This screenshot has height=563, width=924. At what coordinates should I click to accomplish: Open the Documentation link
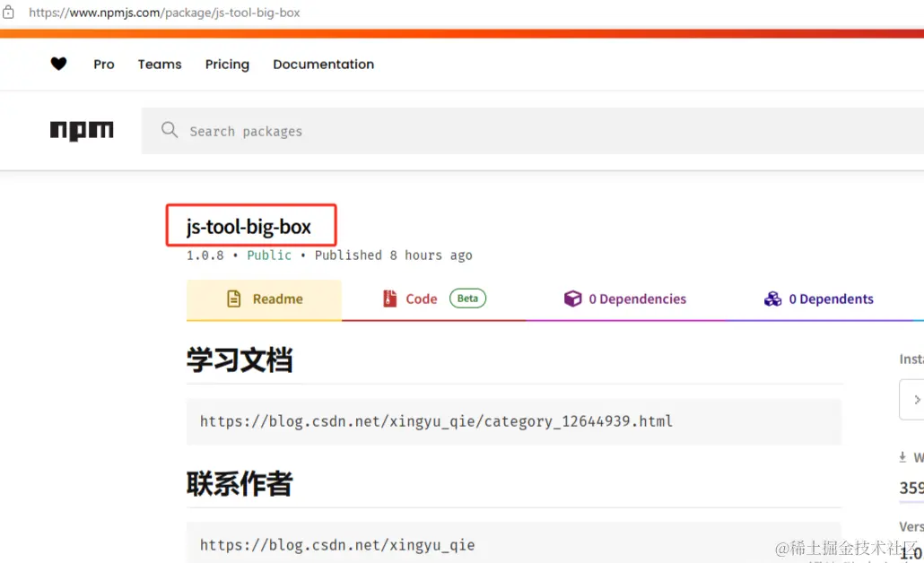tap(324, 65)
